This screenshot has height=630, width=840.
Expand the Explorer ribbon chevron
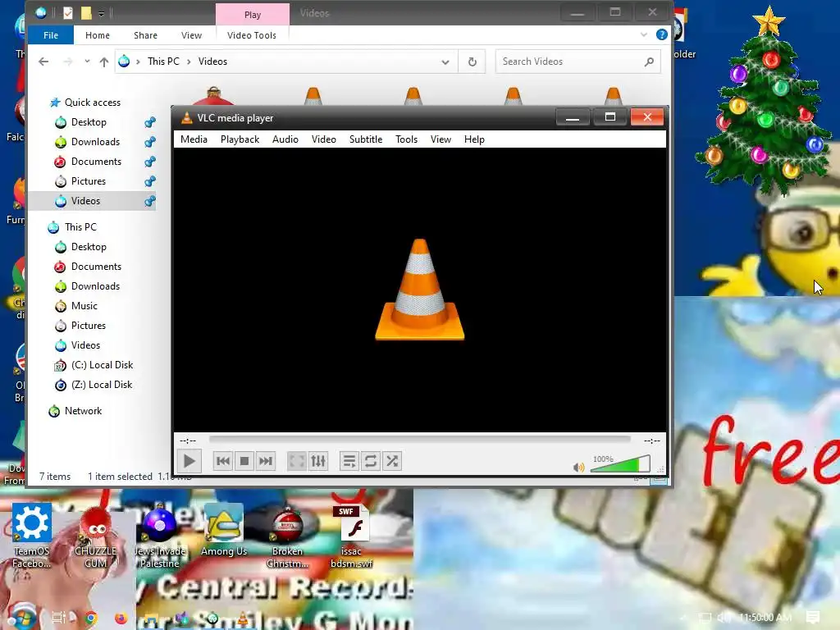tap(644, 34)
